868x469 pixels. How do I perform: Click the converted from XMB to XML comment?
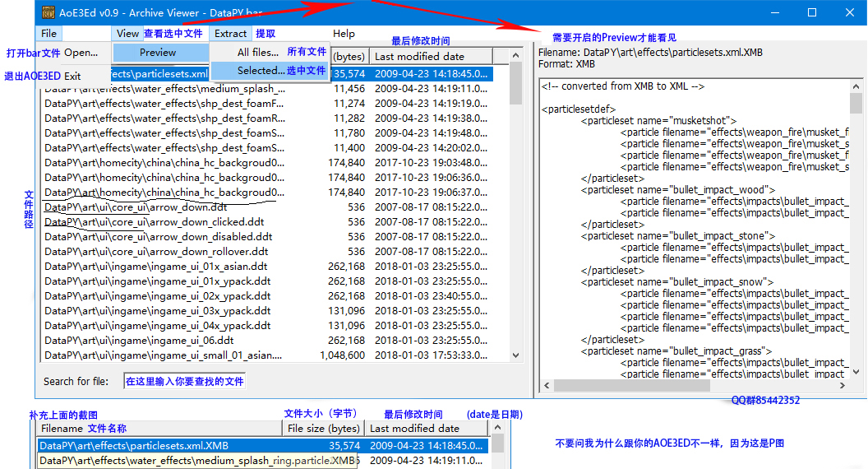[623, 86]
